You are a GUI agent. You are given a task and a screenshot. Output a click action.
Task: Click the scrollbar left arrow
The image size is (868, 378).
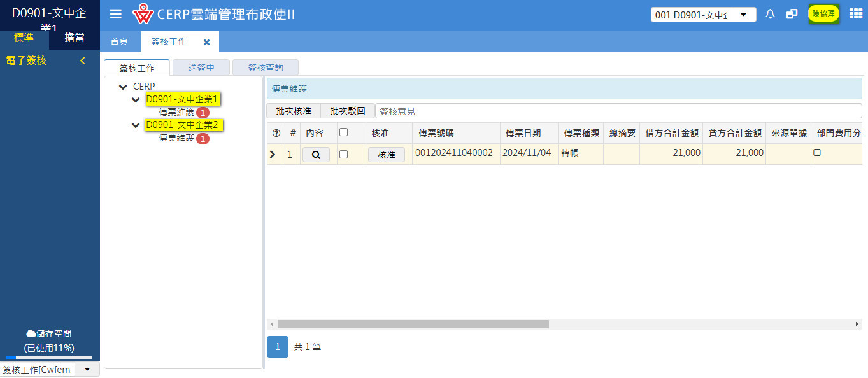point(271,325)
